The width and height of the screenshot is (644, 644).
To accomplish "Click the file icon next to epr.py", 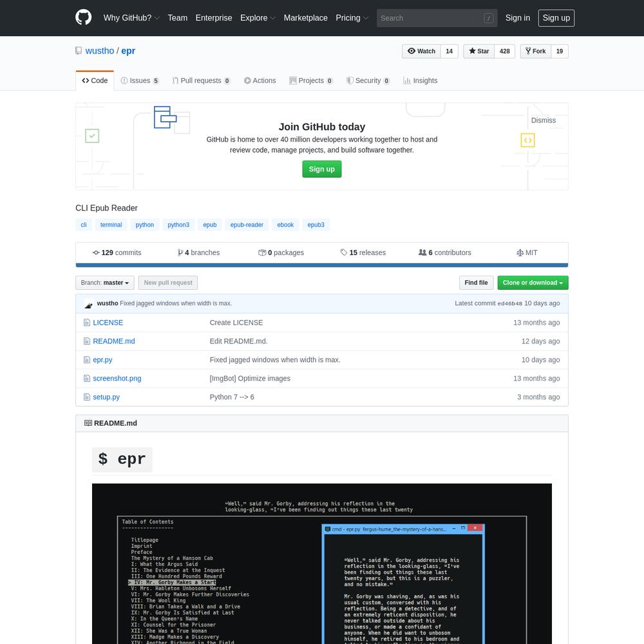I will point(87,360).
